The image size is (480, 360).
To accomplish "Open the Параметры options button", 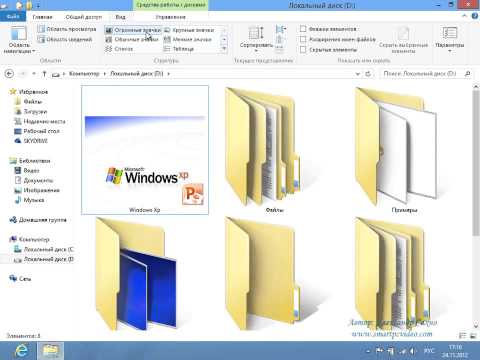I will coord(450,40).
